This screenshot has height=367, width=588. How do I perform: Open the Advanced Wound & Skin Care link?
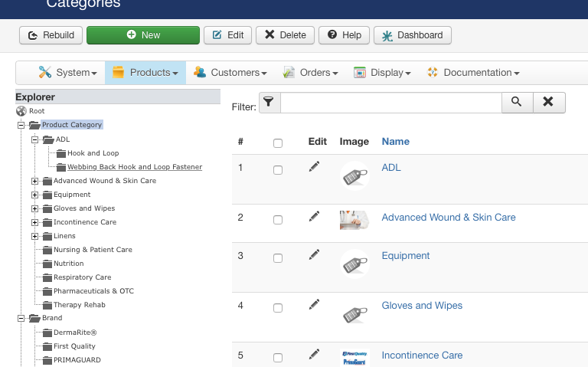449,218
